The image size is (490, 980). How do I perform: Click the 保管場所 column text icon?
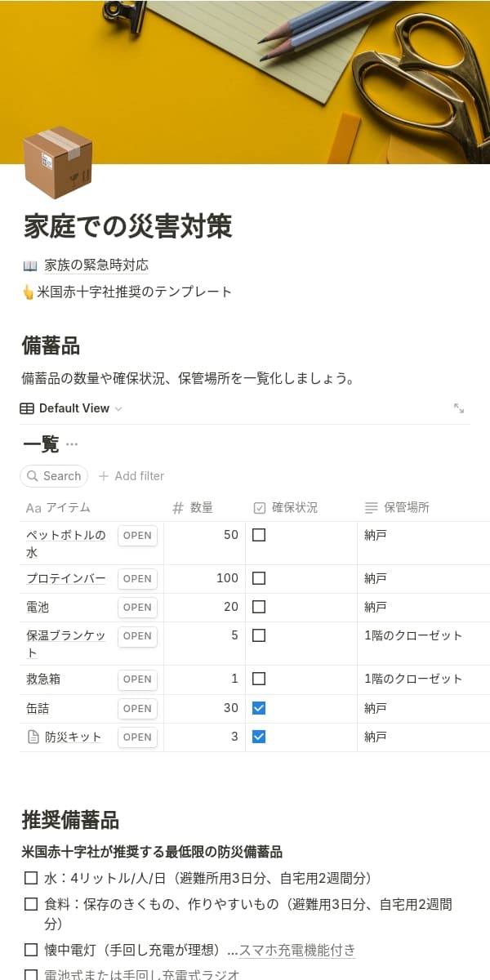[x=372, y=508]
